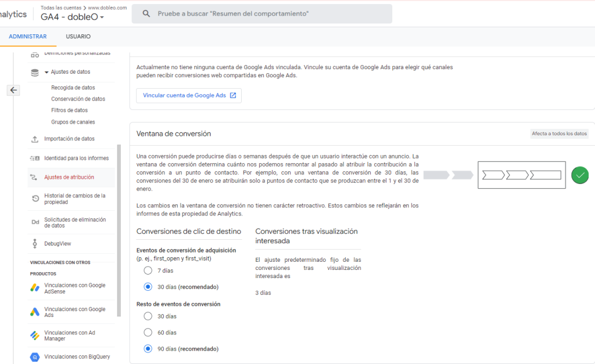Choose 30 días for remaining conversion events
The image size is (595, 364).
pyautogui.click(x=148, y=316)
